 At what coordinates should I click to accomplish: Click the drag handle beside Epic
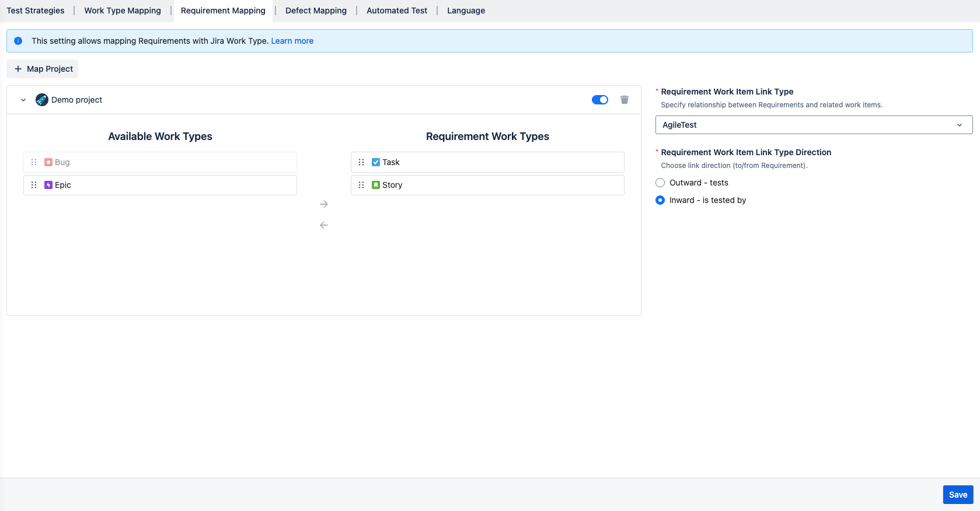(x=34, y=185)
